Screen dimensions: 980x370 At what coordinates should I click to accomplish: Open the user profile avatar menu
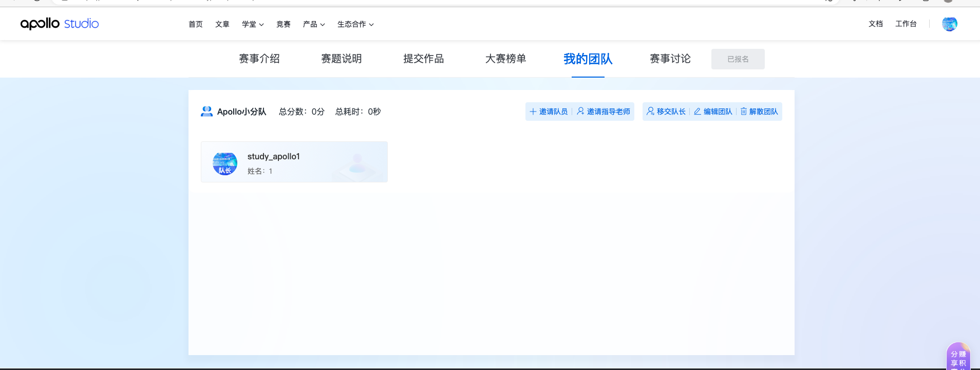(949, 24)
